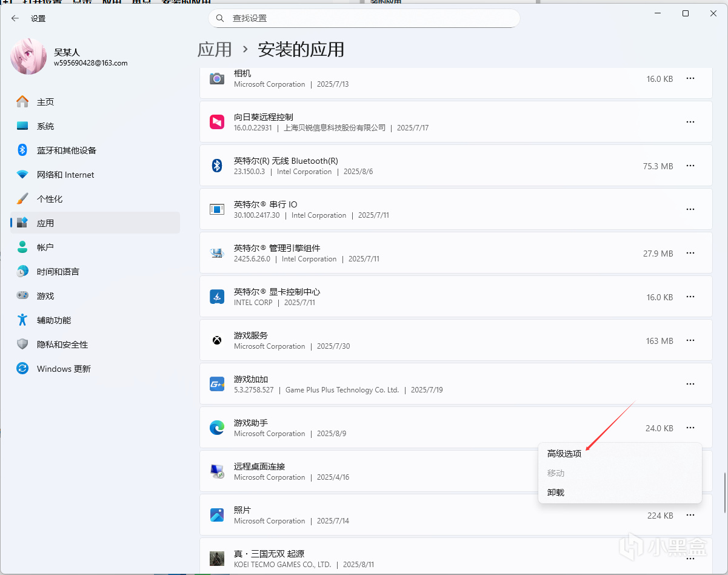Click the Windows 更新 refresh icon
The image size is (728, 575).
(x=22, y=369)
